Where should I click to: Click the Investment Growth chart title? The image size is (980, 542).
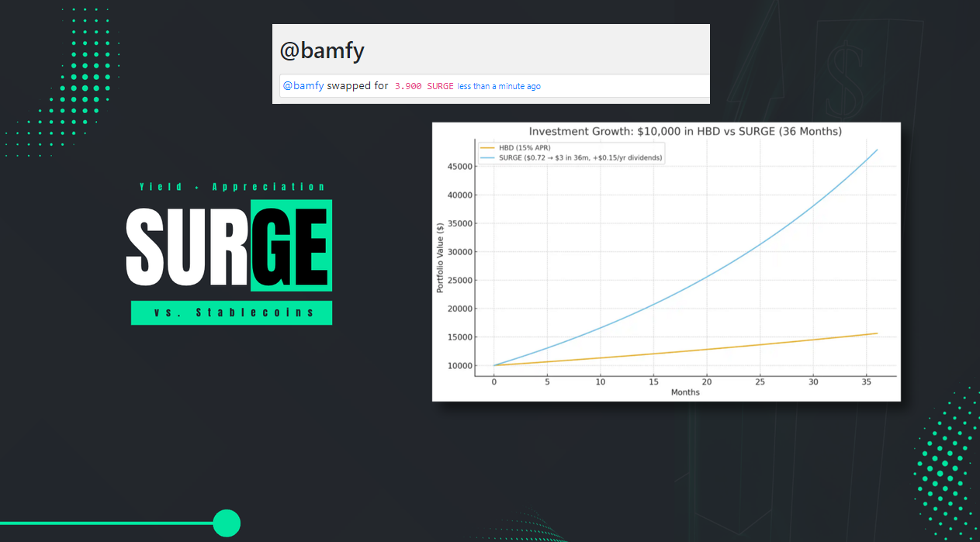click(x=685, y=132)
